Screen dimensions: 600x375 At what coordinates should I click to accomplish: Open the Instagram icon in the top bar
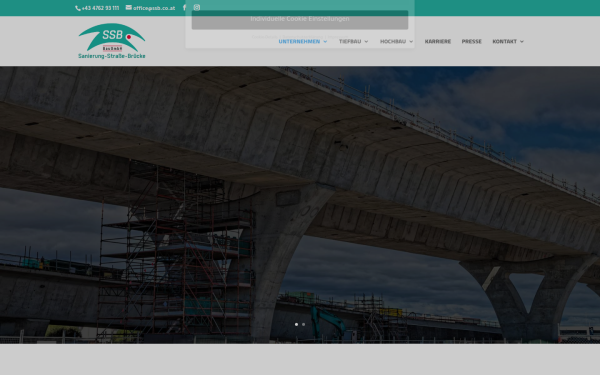197,7
